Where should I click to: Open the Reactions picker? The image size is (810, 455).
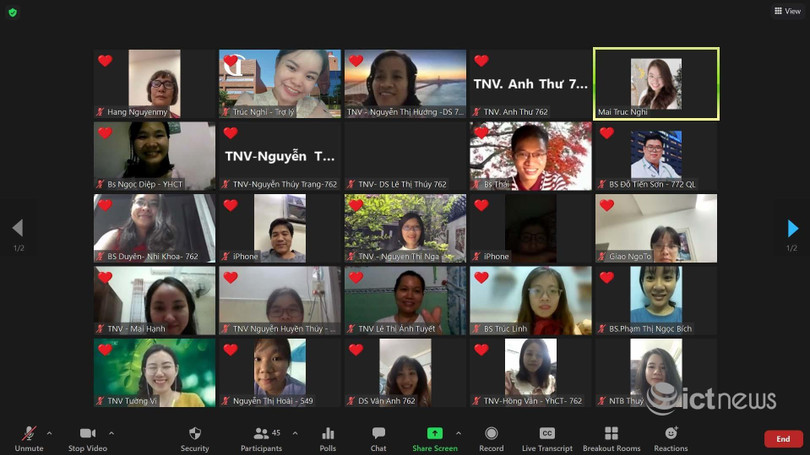(x=671, y=438)
